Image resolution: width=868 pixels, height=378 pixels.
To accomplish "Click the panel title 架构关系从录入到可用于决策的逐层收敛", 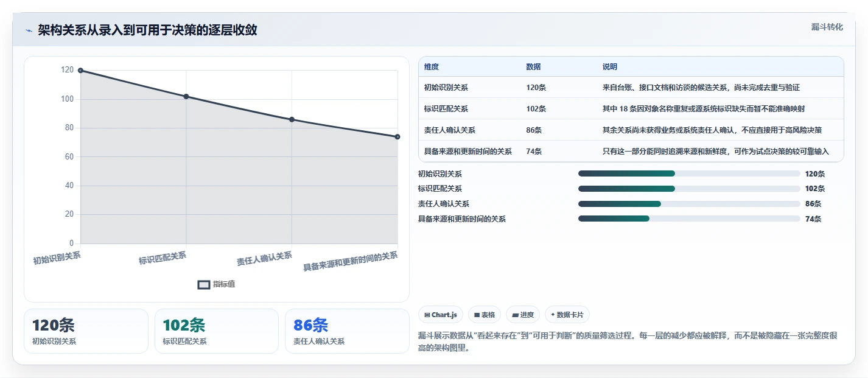I will coord(147,30).
